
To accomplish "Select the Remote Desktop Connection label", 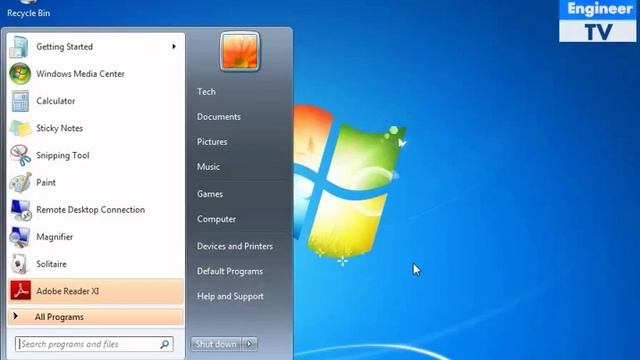I will [x=91, y=210].
